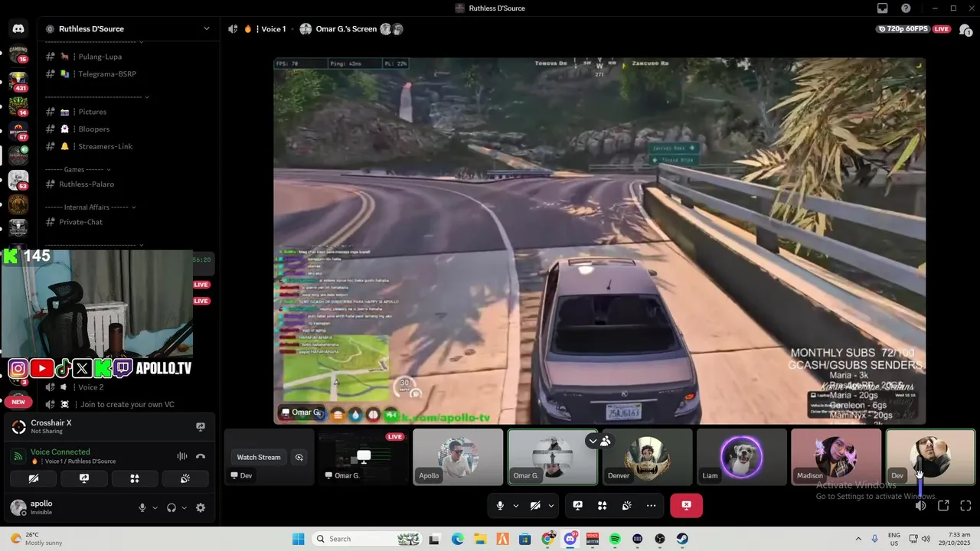Click Watch Stream button
980x551 pixels.
[259, 457]
